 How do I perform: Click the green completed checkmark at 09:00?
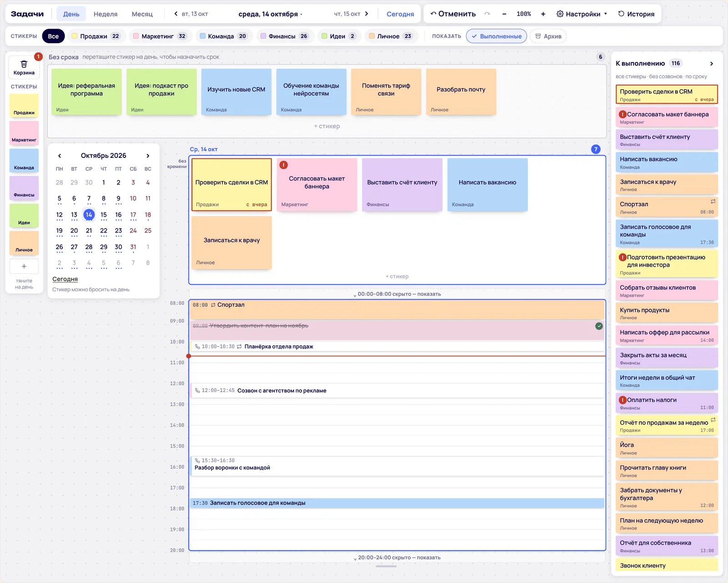[599, 326]
